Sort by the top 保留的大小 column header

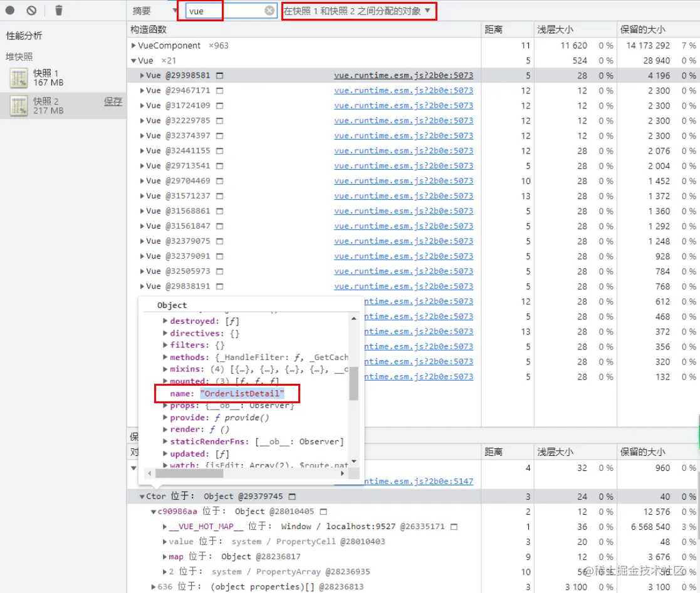point(658,29)
